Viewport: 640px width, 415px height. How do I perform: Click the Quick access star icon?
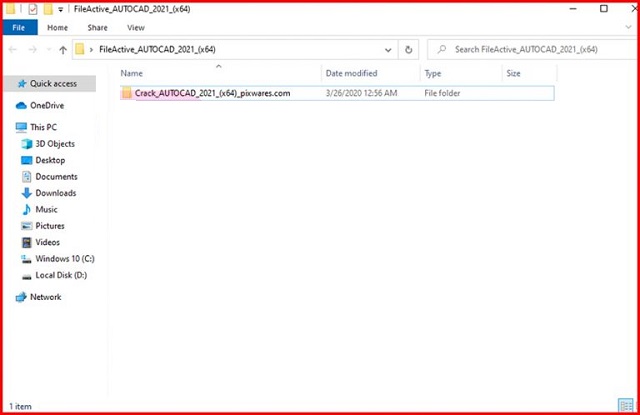[22, 84]
